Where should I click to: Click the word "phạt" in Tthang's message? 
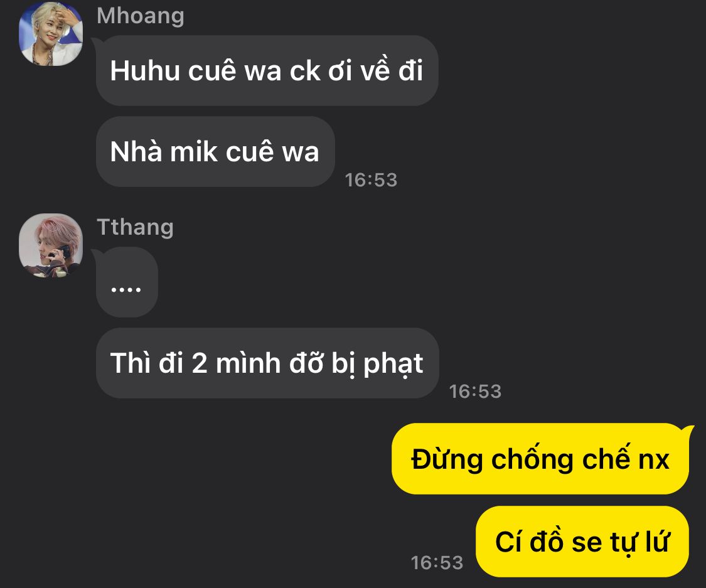pos(393,364)
